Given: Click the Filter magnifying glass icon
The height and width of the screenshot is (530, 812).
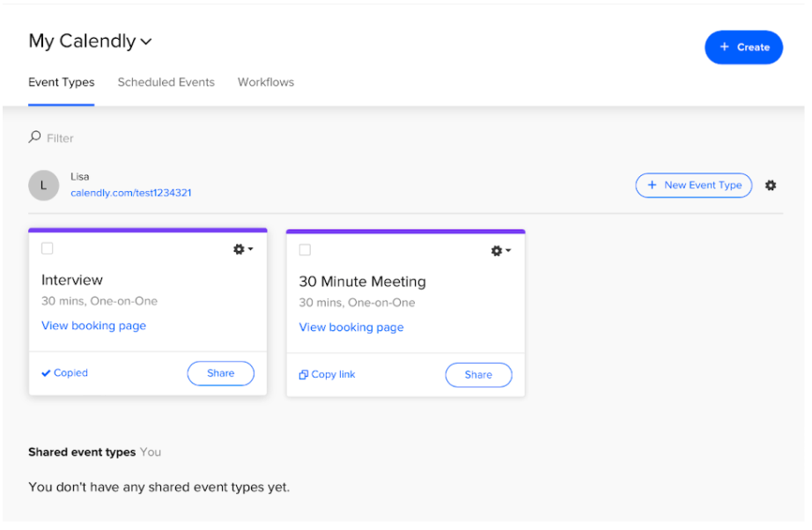Looking at the screenshot, I should tap(34, 137).
